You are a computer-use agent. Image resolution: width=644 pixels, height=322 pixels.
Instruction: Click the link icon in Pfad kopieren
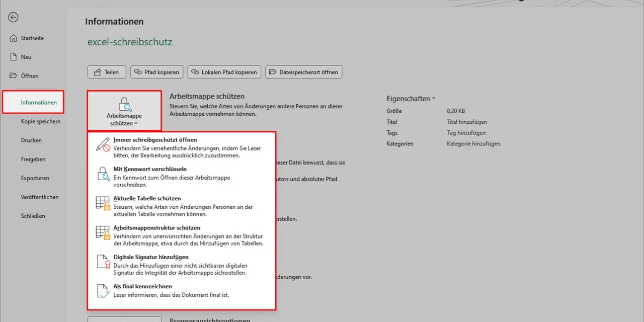click(x=138, y=72)
